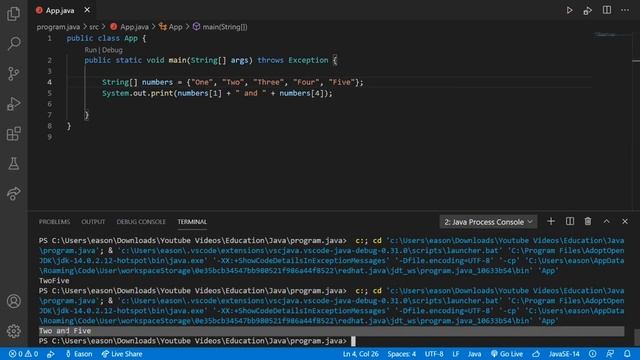Click program.java in the breadcrumb
This screenshot has width=640, height=360.
pyautogui.click(x=58, y=27)
